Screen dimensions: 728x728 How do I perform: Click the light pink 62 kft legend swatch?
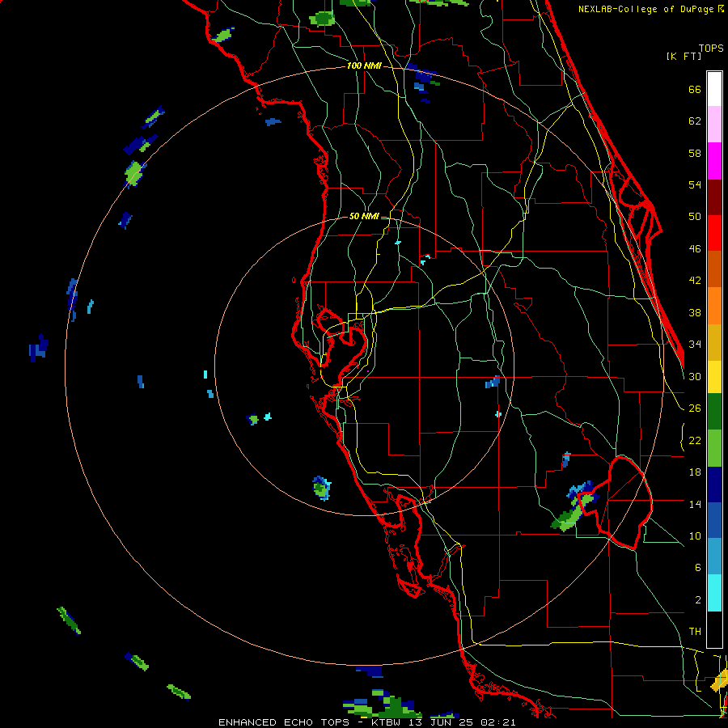714,125
